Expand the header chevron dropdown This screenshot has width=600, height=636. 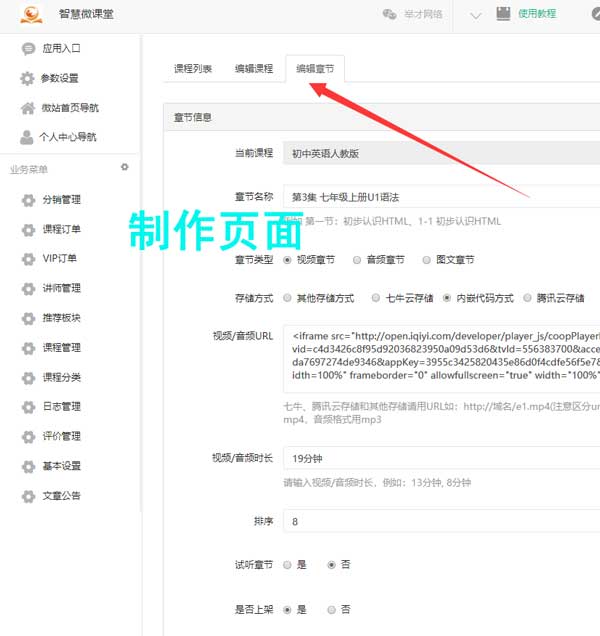[x=475, y=15]
